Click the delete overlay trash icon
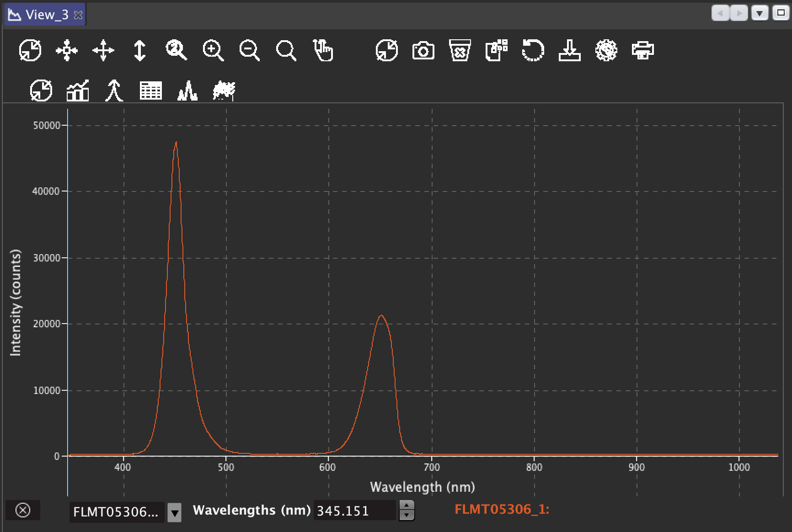This screenshot has width=792, height=532. [x=460, y=50]
